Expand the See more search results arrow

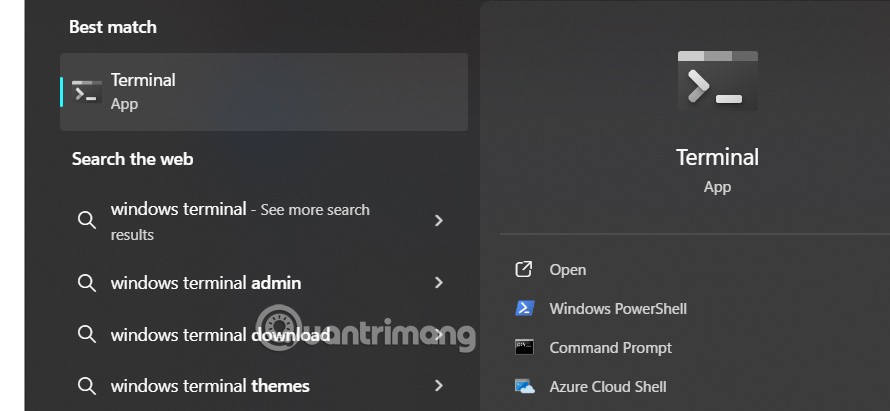(438, 220)
